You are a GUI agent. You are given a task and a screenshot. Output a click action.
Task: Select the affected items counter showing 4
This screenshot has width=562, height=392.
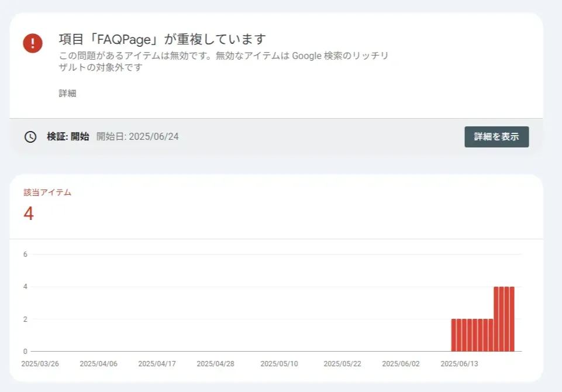coord(29,214)
